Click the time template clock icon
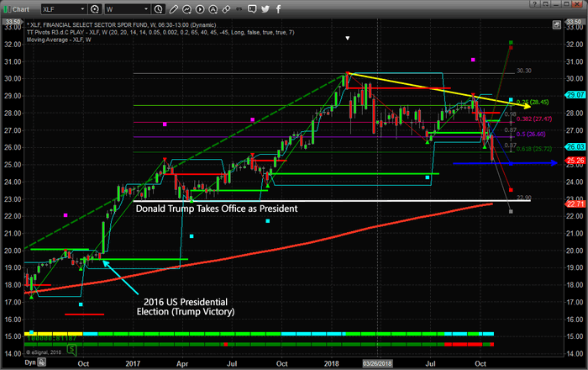 159,9
